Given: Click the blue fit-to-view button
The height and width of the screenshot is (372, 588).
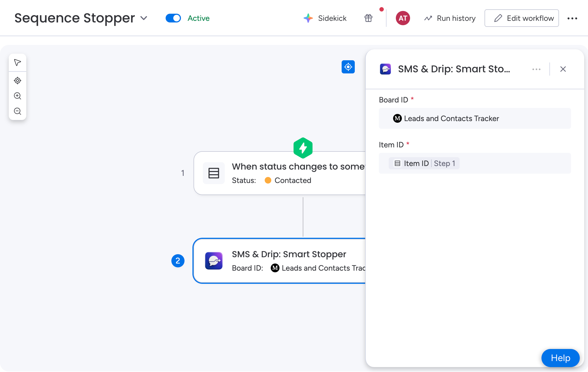Looking at the screenshot, I should pyautogui.click(x=348, y=67).
